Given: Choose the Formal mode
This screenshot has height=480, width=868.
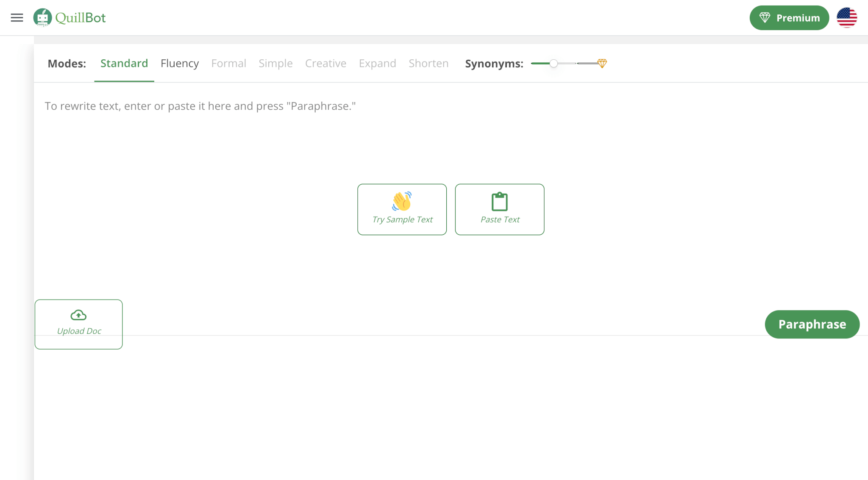Looking at the screenshot, I should pos(228,64).
